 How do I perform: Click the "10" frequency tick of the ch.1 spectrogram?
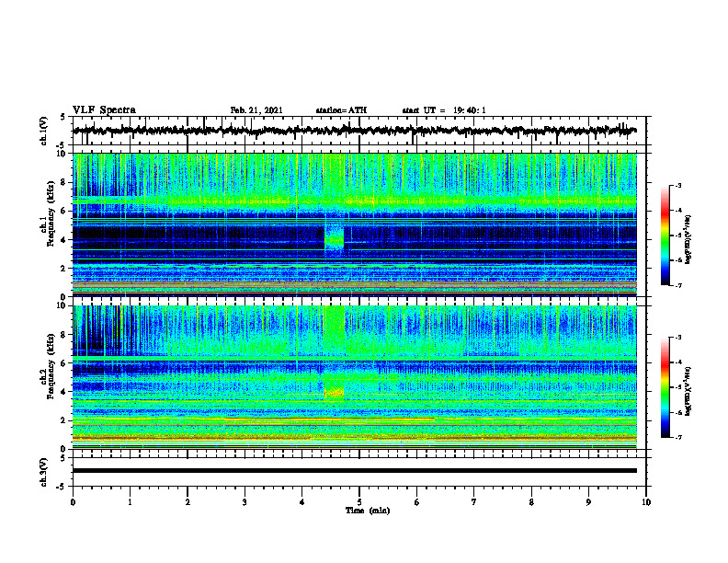click(x=63, y=155)
